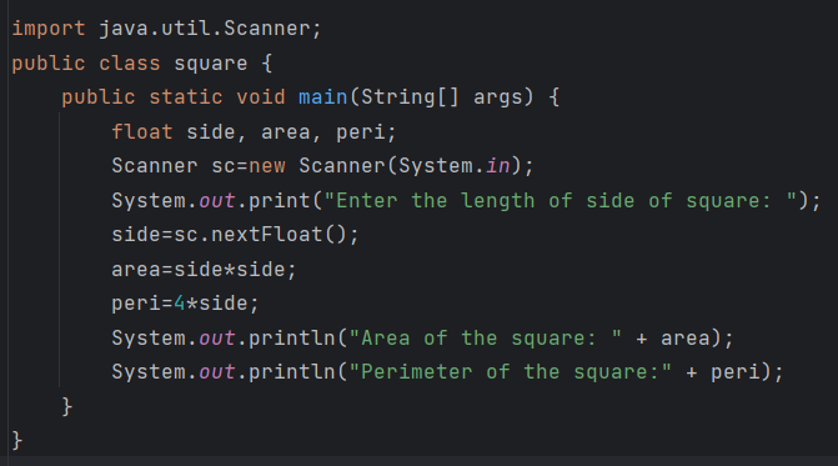This screenshot has height=466, width=838.
Task: Click the area=side*side statement
Action: 203,269
